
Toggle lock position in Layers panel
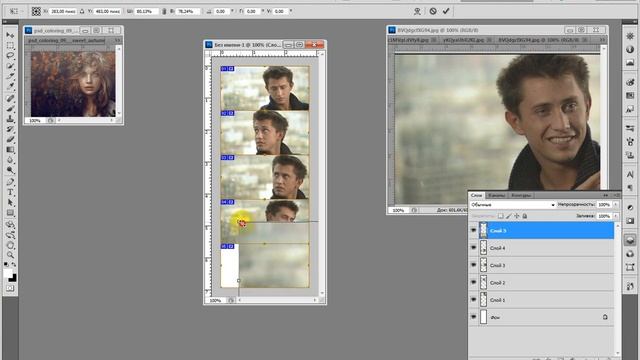point(517,216)
